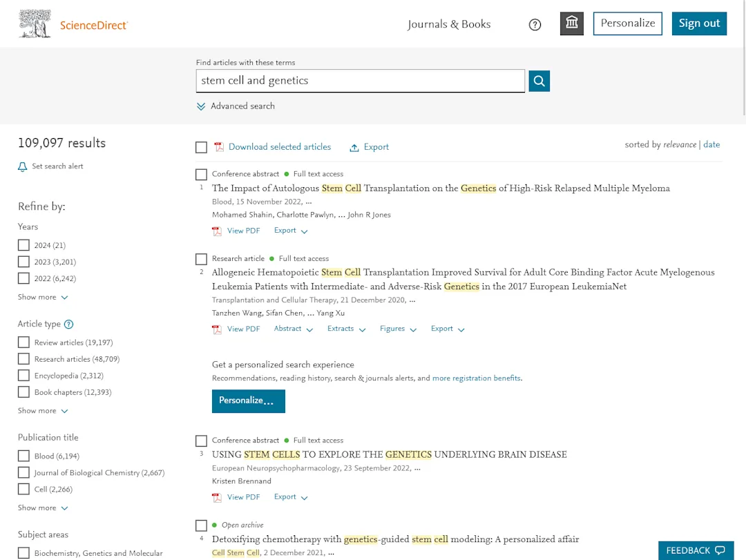The image size is (746, 560).
Task: Click the Article type info icon
Action: (68, 324)
